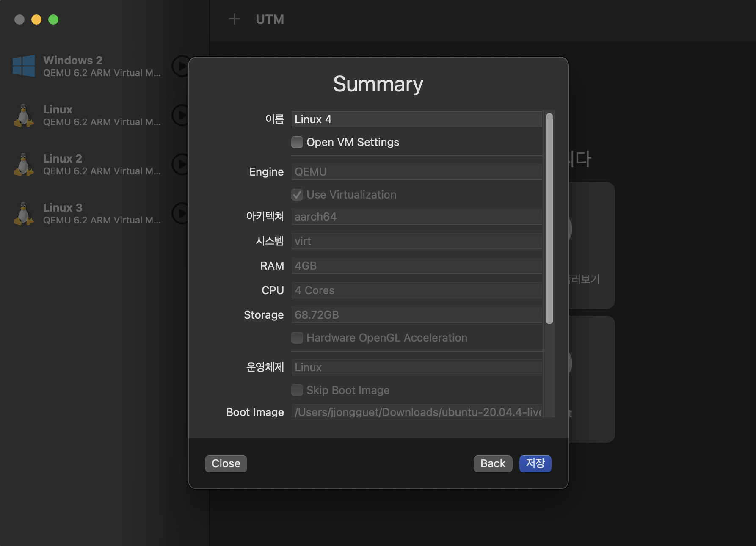
Task: Click the macOS yellow minimize window button
Action: pos(36,19)
